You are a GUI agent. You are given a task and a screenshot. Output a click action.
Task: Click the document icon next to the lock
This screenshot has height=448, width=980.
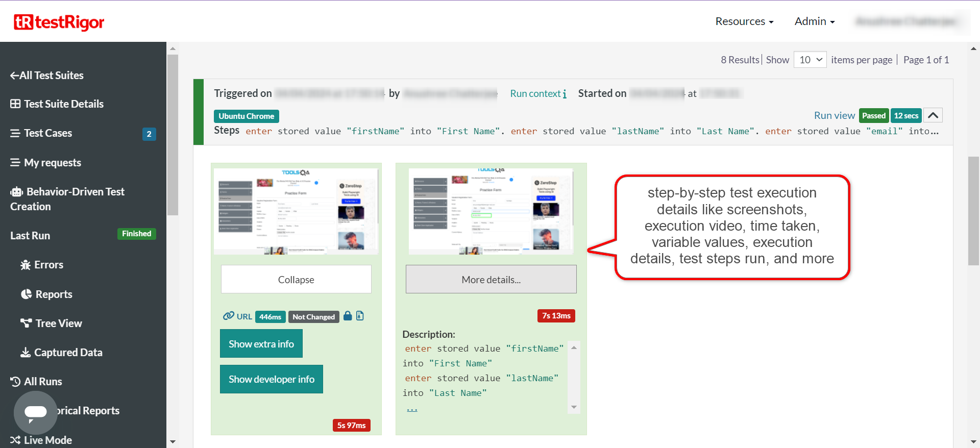tap(360, 316)
